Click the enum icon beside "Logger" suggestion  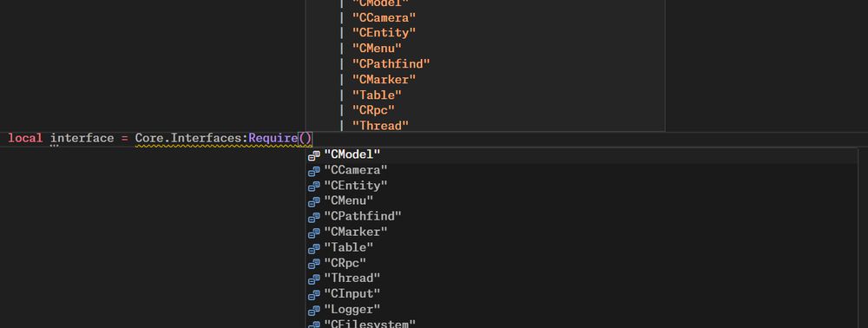click(x=314, y=310)
